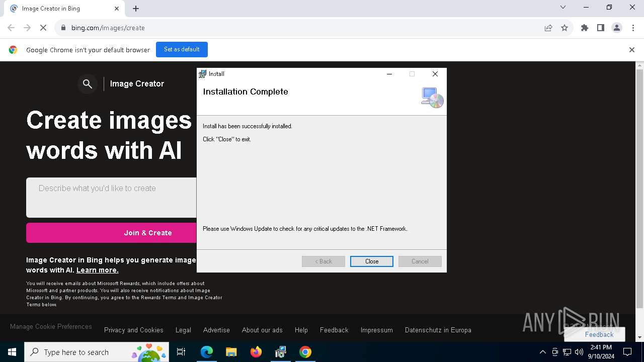644x362 pixels.
Task: Open the Advertise footer link
Action: [x=216, y=330]
